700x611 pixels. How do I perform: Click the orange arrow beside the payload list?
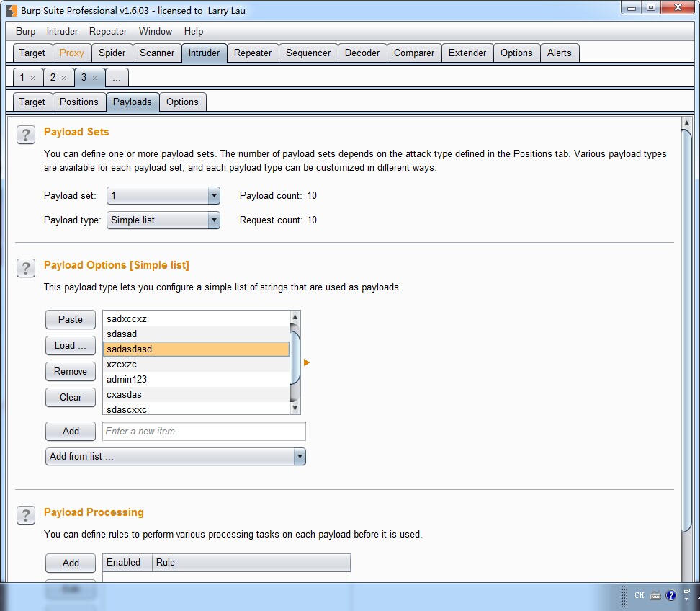(306, 362)
